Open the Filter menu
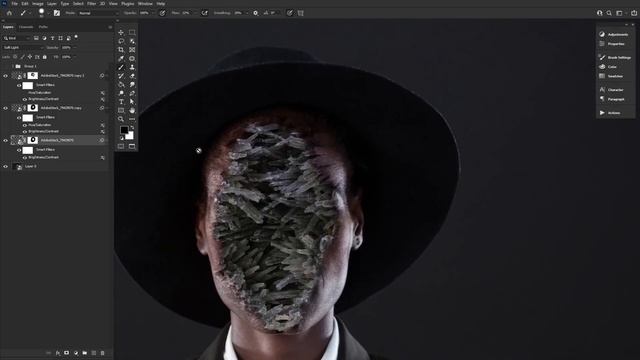Screen dimensions: 640x360 click(91, 4)
